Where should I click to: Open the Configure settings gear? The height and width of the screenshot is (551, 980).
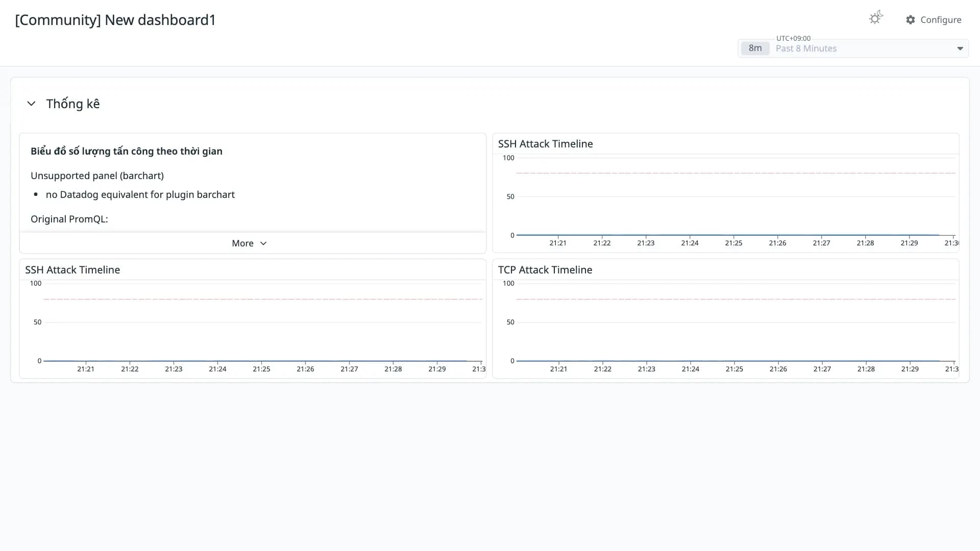934,19
